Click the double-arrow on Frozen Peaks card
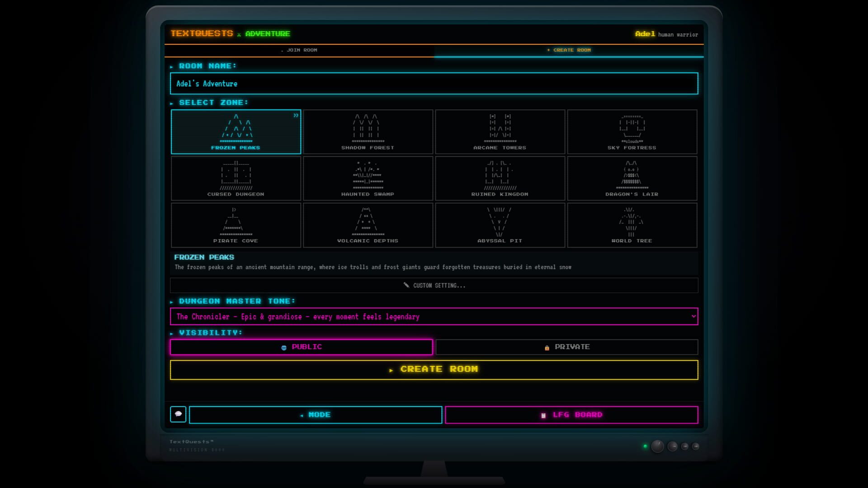 pyautogui.click(x=296, y=115)
